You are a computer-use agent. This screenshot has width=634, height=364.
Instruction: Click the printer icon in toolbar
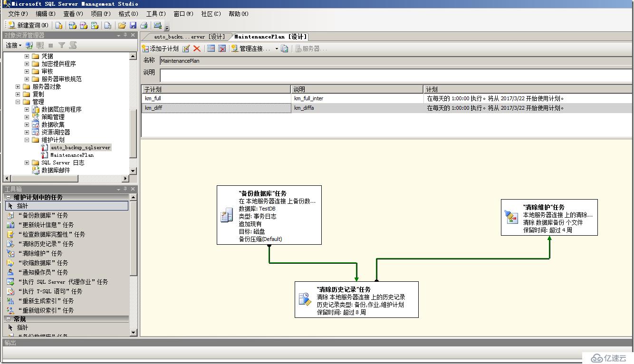144,25
